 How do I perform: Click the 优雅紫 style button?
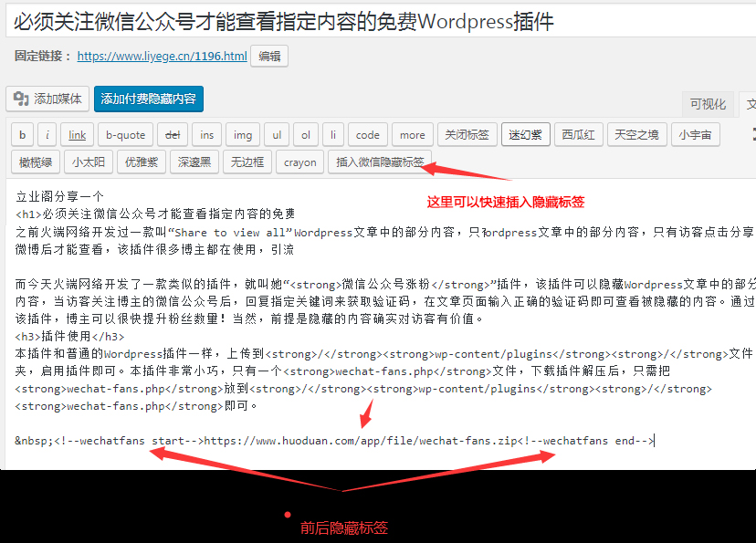[142, 162]
